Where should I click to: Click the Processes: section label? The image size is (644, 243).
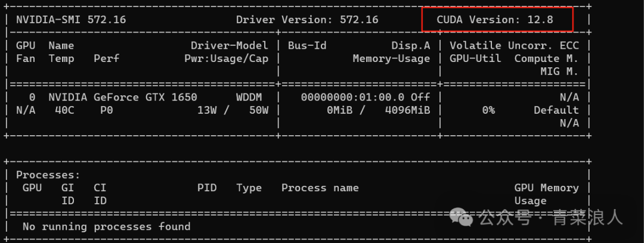tap(48, 175)
